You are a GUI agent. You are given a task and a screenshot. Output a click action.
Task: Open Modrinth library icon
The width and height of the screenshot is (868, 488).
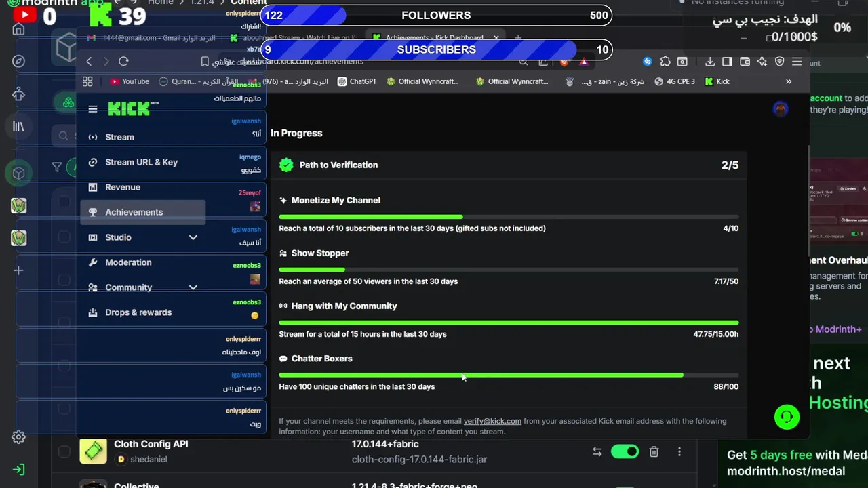tap(19, 126)
